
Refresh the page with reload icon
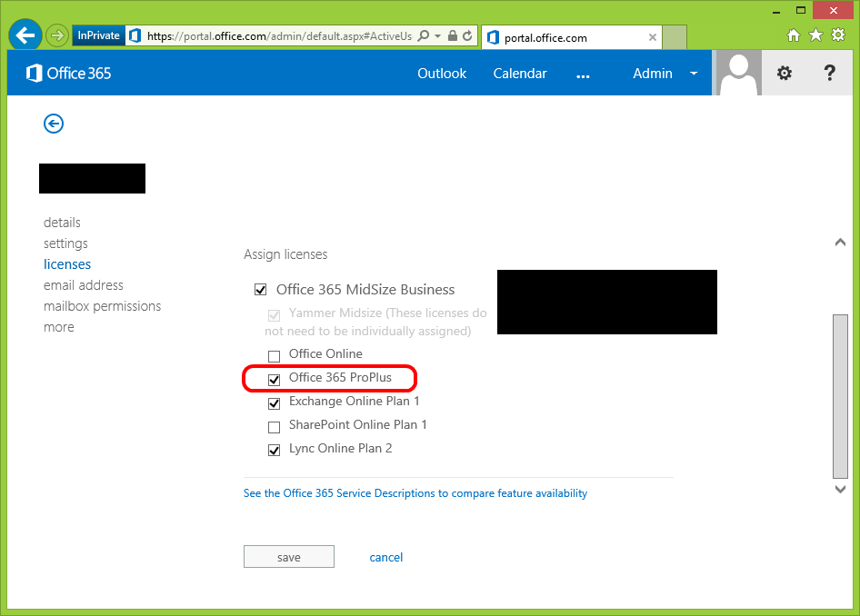[x=467, y=35]
